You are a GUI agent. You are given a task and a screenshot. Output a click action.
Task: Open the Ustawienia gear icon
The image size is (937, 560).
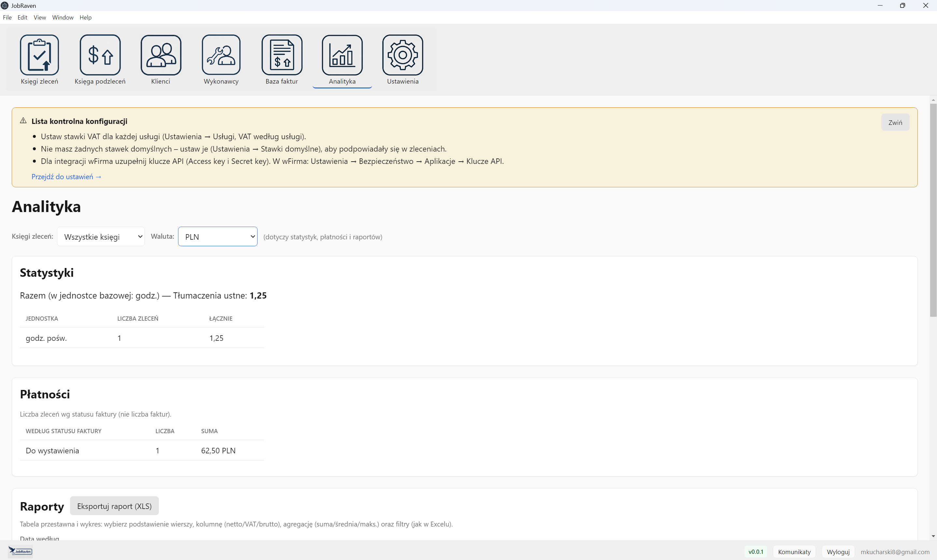point(403,55)
